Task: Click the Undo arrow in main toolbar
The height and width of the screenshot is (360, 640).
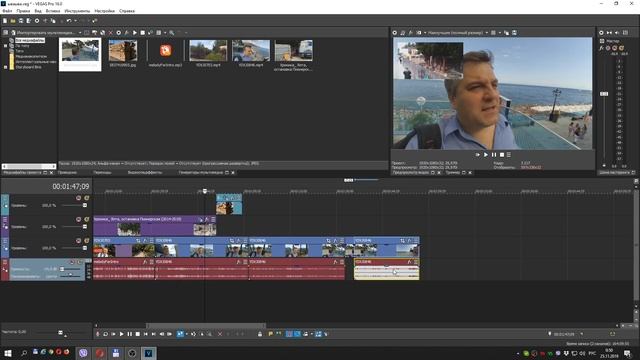Action: [69, 20]
